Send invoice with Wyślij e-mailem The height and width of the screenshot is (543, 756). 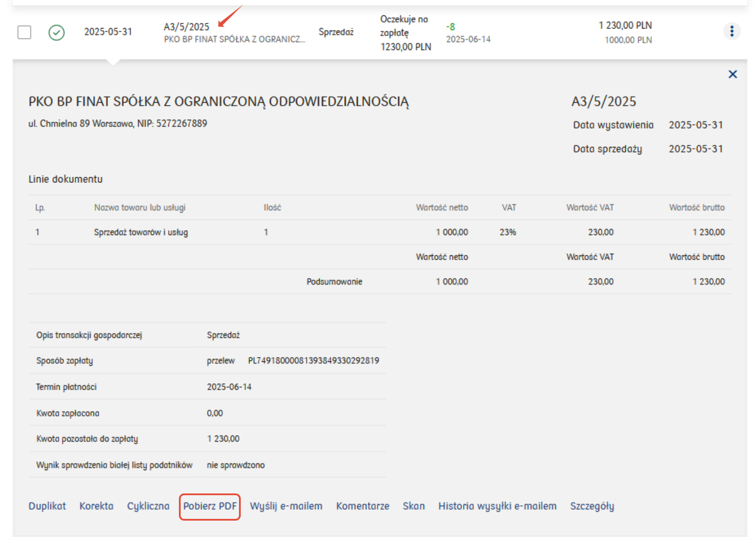click(x=286, y=506)
